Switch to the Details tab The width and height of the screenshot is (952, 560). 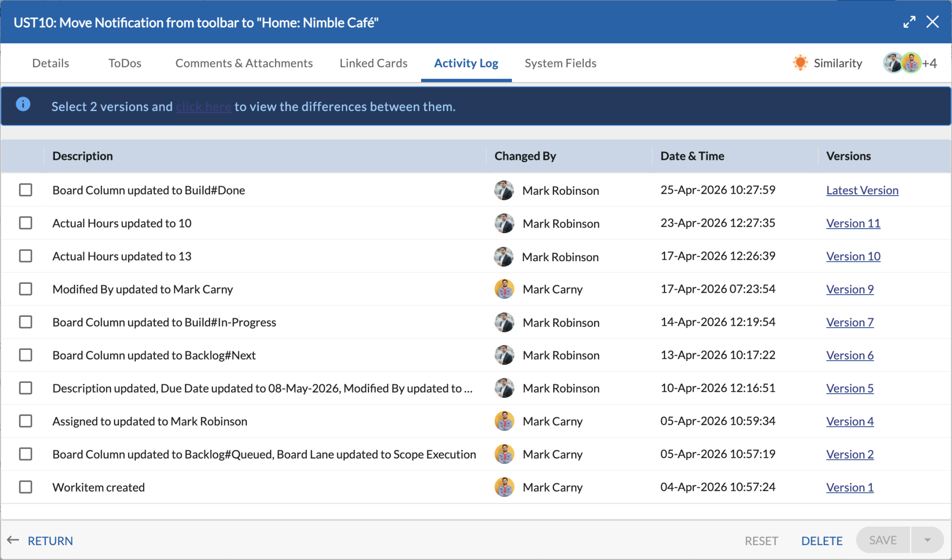pyautogui.click(x=51, y=63)
